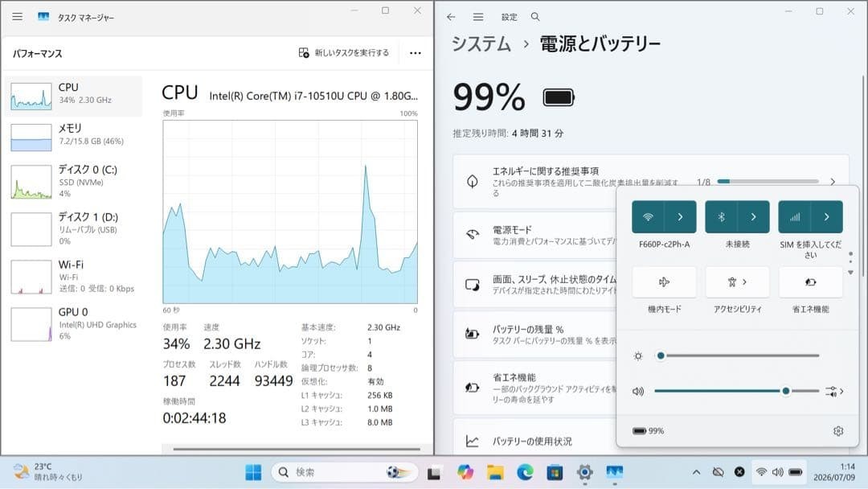Click the run new task icon (新しいタスクを実行する)
The height and width of the screenshot is (489, 868).
[x=304, y=52]
